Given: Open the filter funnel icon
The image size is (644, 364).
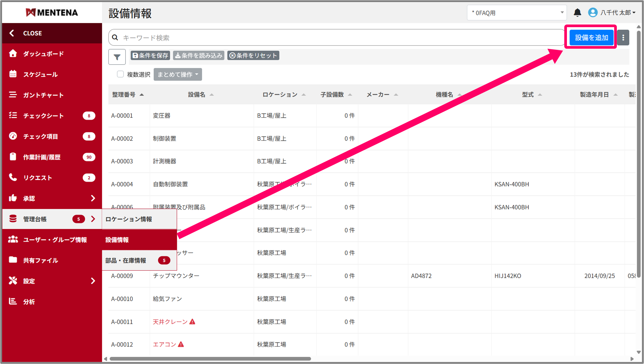Looking at the screenshot, I should pos(117,57).
